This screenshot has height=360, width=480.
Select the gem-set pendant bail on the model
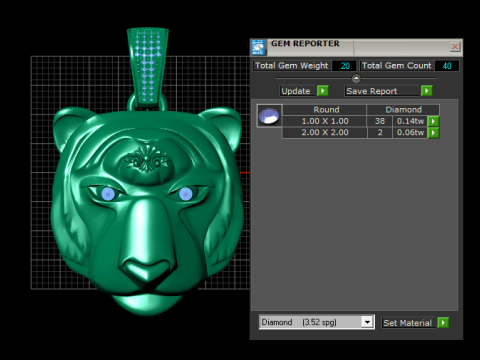[x=148, y=67]
